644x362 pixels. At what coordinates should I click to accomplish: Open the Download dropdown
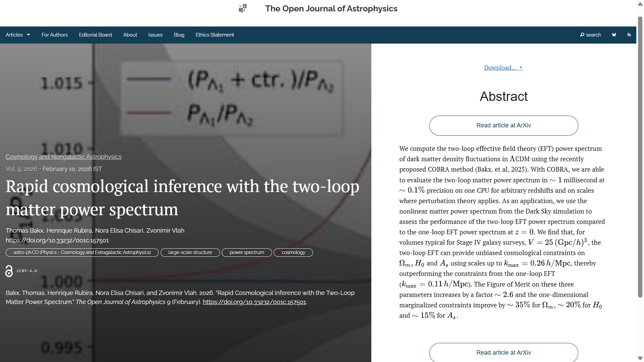click(x=503, y=68)
